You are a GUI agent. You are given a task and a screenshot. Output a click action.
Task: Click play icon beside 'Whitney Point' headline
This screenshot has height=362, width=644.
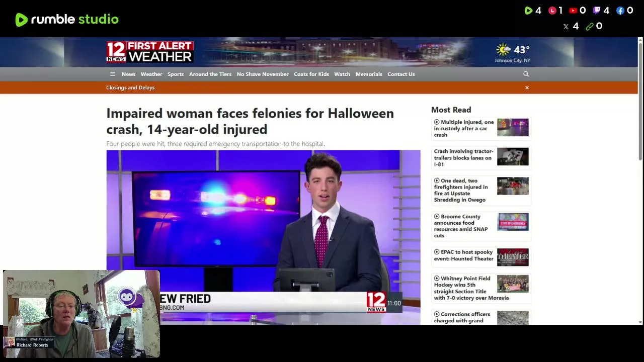(437, 279)
